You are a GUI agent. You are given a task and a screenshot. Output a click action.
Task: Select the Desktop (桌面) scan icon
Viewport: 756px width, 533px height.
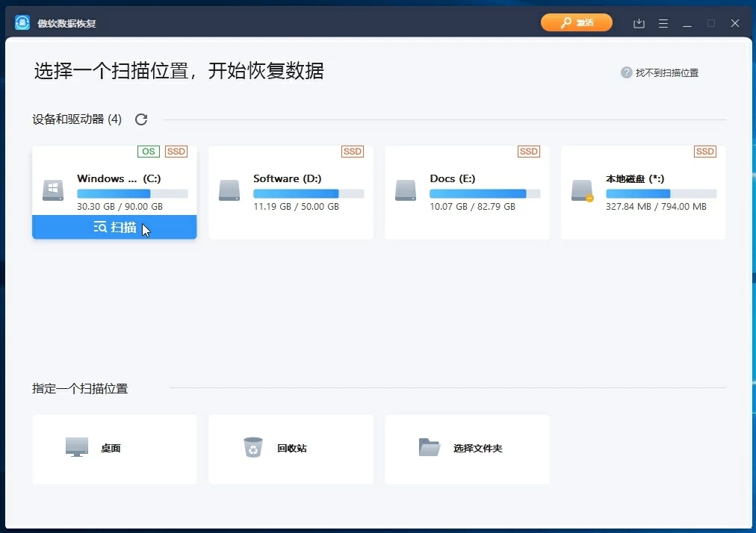pyautogui.click(x=75, y=446)
